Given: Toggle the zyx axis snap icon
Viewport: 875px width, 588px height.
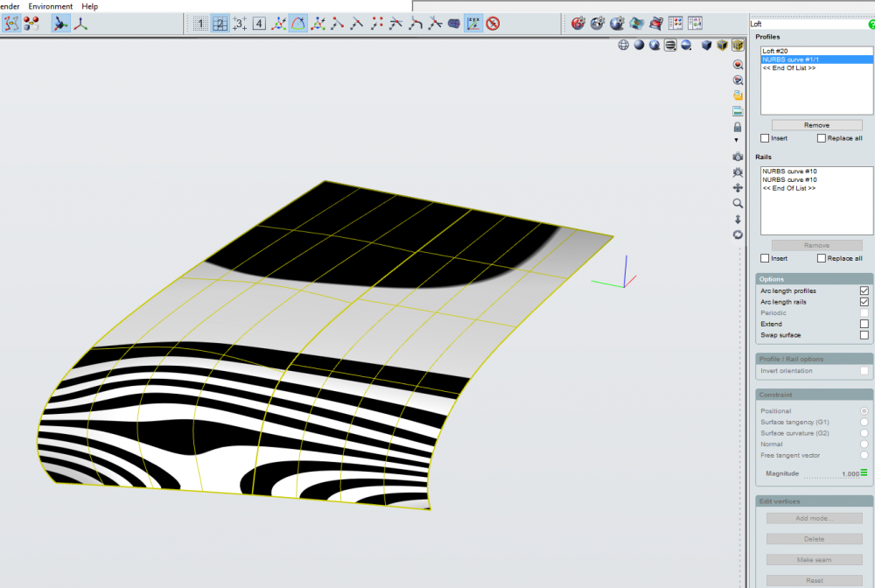Looking at the screenshot, I should coord(473,24).
